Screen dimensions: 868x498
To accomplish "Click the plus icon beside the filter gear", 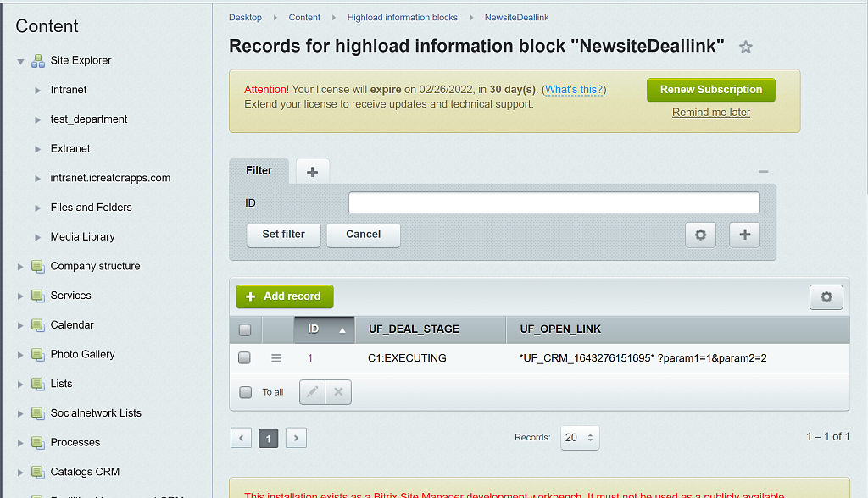I will pyautogui.click(x=744, y=235).
